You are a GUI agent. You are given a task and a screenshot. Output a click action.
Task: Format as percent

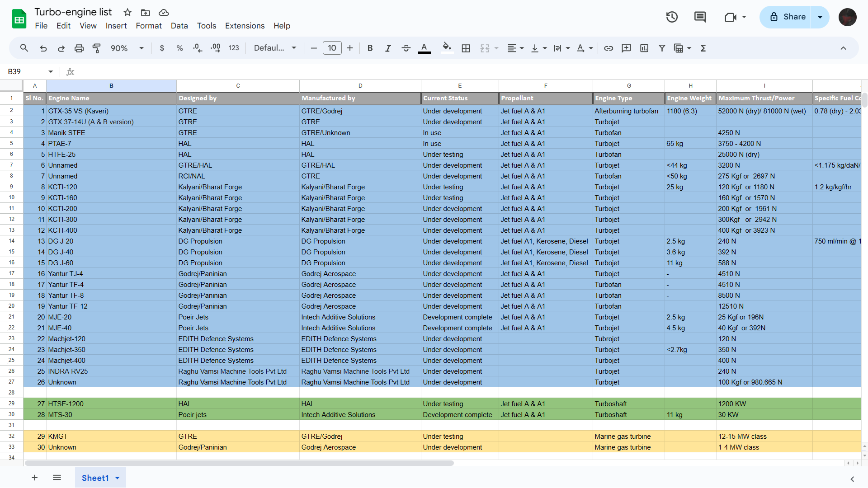point(179,48)
